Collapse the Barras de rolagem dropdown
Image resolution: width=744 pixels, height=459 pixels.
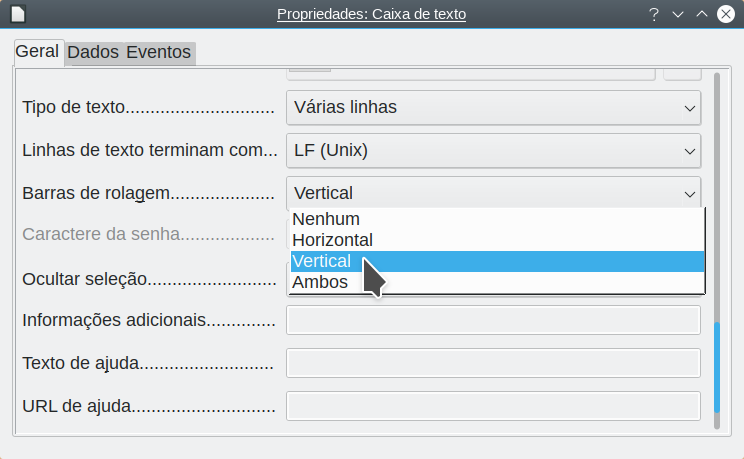493,193
